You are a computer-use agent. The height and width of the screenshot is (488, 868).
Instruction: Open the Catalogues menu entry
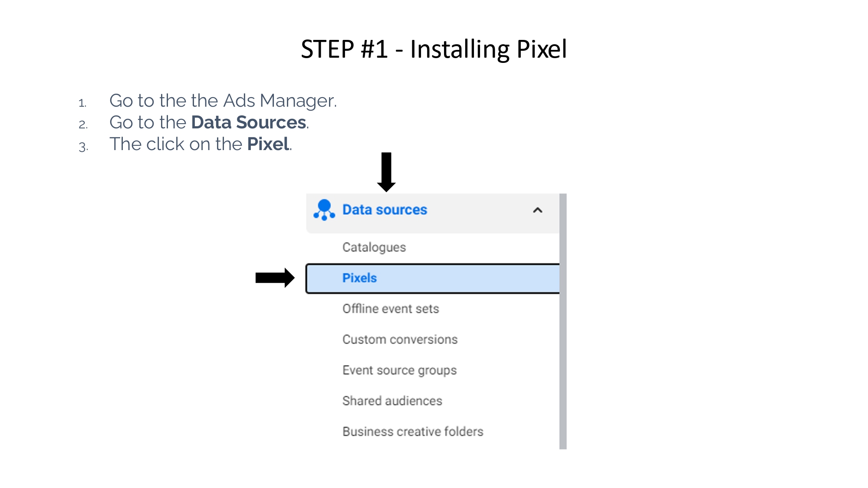tap(374, 247)
